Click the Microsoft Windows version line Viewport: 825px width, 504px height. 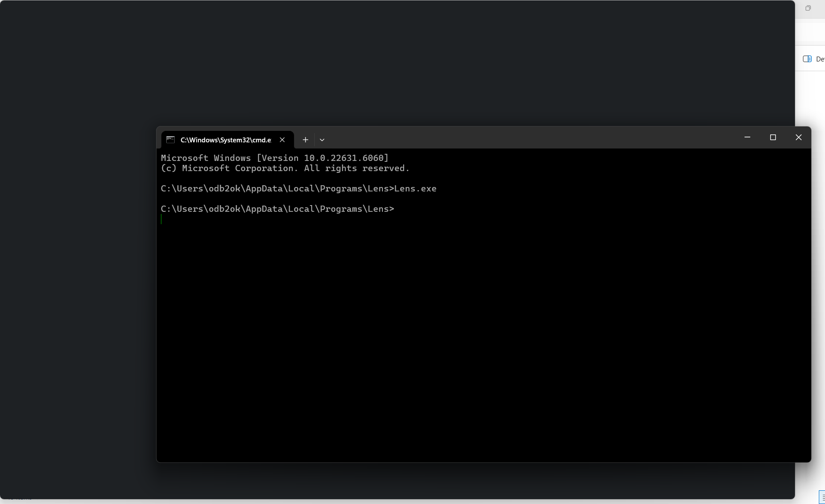[x=274, y=158]
